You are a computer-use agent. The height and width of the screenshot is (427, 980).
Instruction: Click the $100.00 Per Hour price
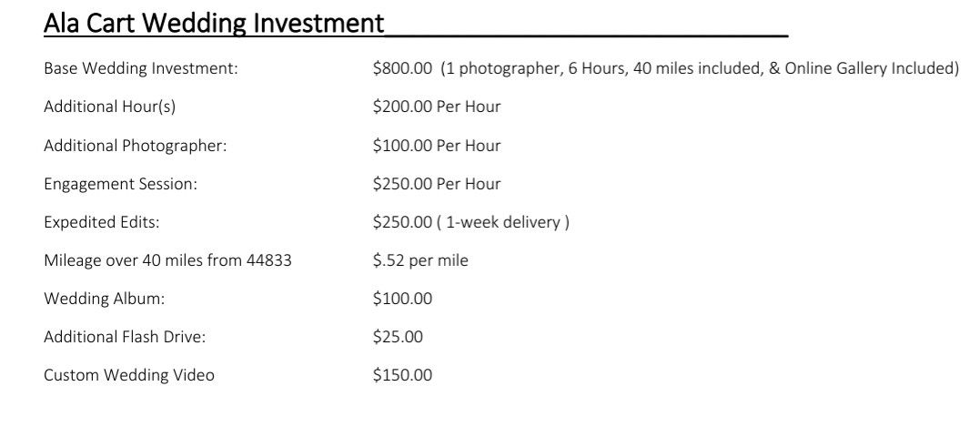click(437, 146)
